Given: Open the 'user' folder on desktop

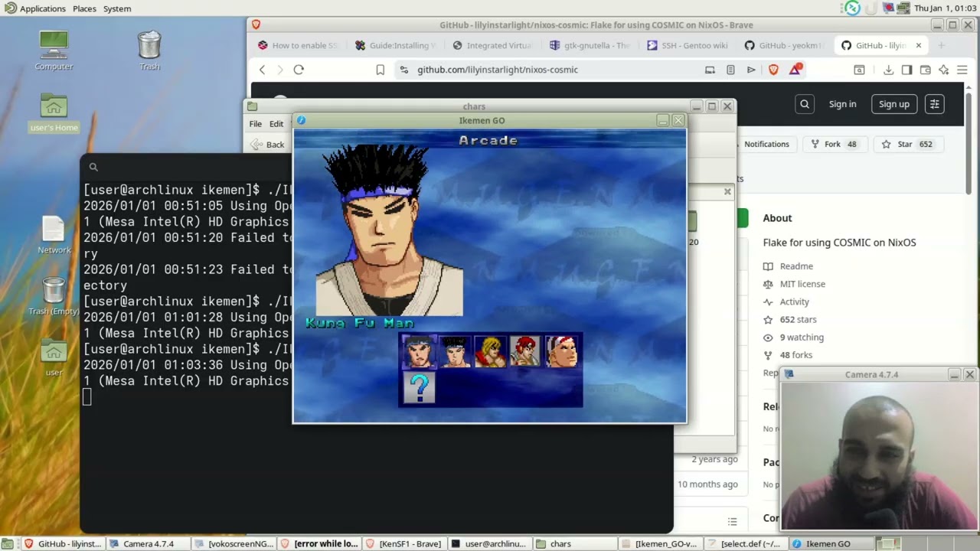Looking at the screenshot, I should (x=54, y=359).
